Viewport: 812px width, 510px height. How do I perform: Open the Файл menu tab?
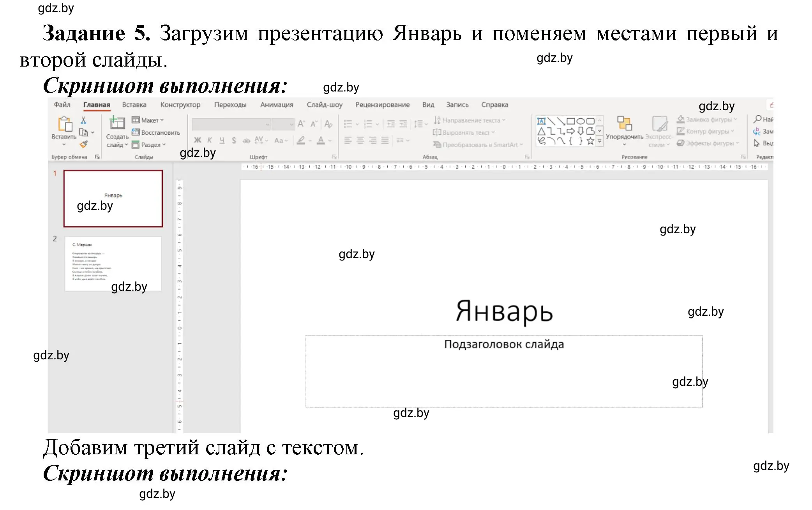pyautogui.click(x=62, y=105)
